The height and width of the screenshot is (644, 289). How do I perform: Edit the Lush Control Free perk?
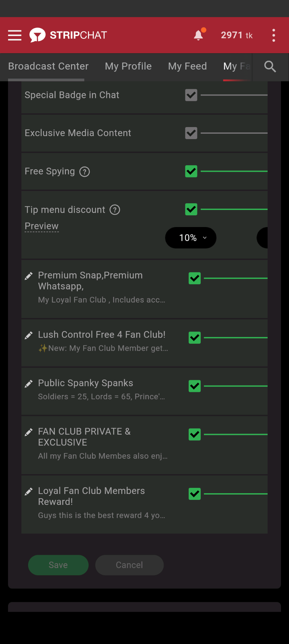point(29,335)
